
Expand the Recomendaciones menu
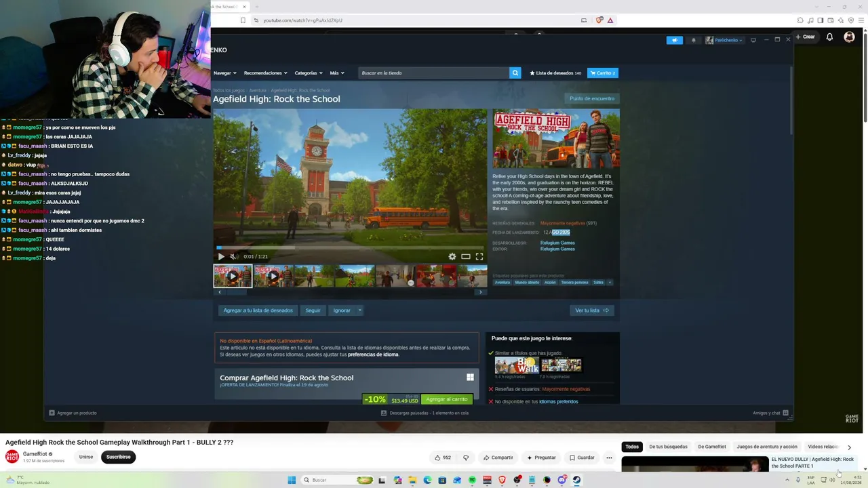pos(266,73)
